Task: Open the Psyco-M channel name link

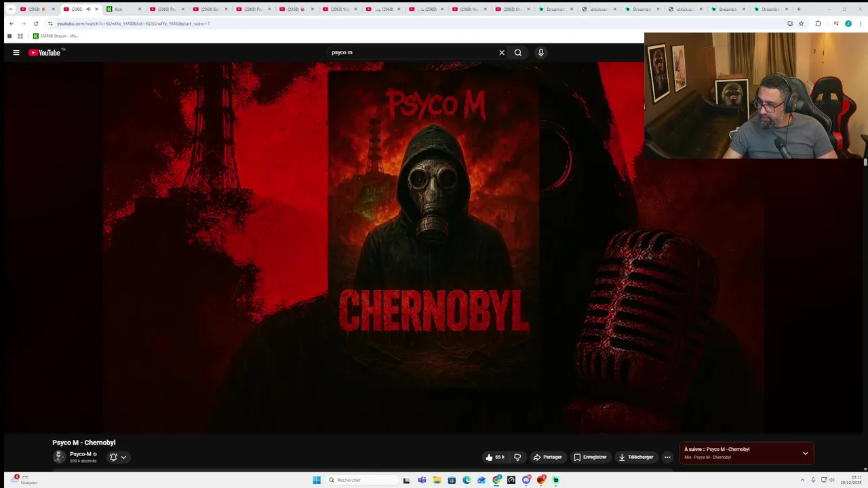Action: click(80, 454)
